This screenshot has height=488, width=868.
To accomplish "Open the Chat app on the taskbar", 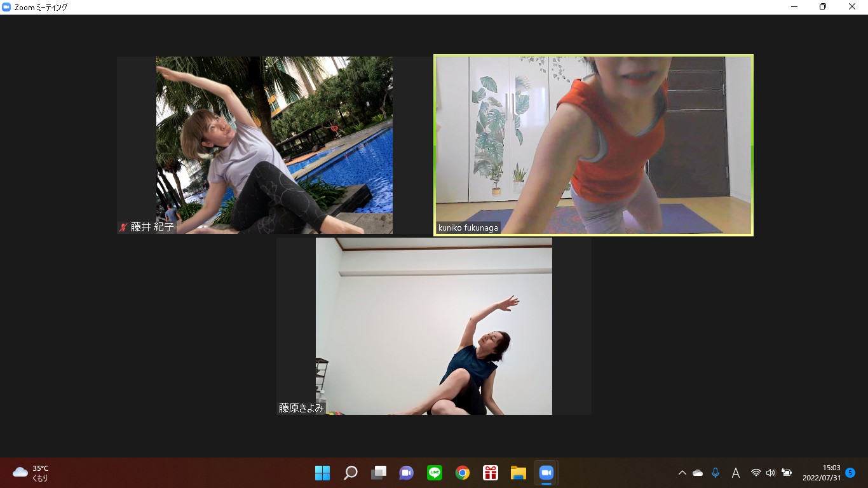I will coord(407,473).
